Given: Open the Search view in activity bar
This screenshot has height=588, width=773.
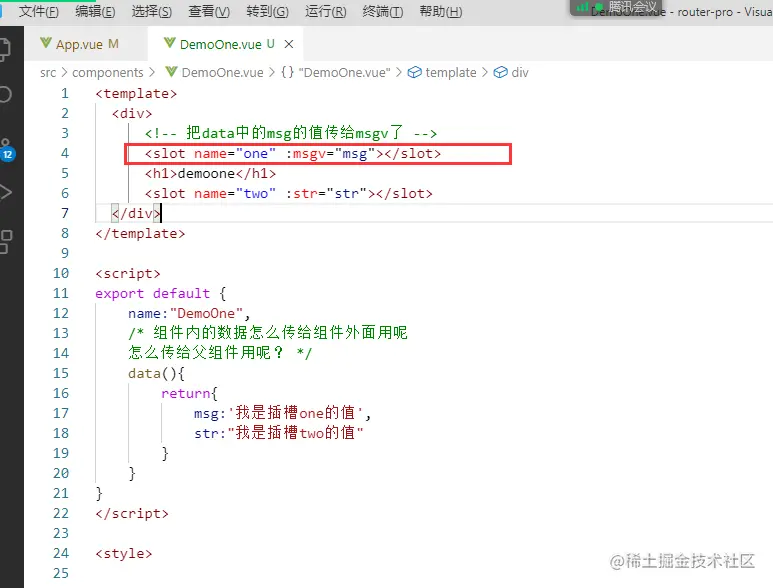Looking at the screenshot, I should (x=5, y=94).
